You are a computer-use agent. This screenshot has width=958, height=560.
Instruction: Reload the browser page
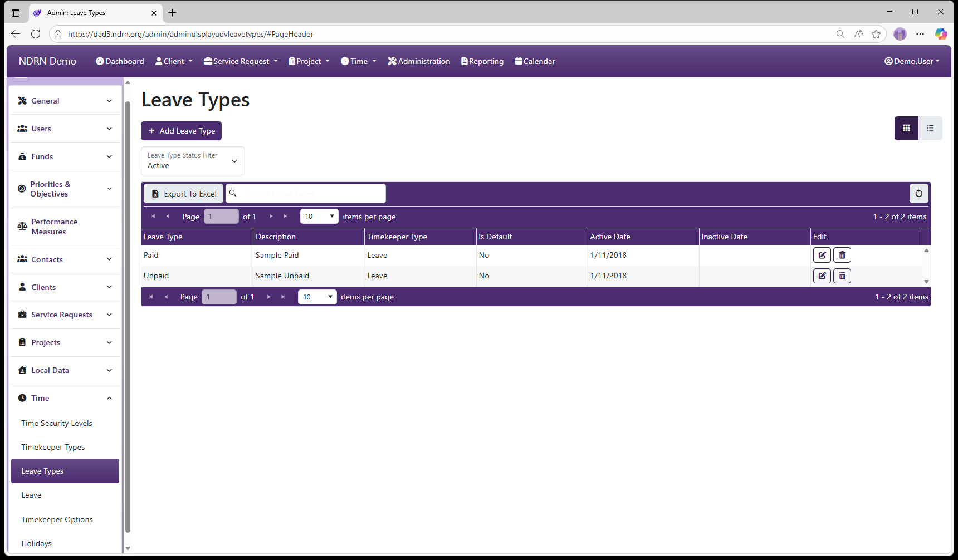36,34
